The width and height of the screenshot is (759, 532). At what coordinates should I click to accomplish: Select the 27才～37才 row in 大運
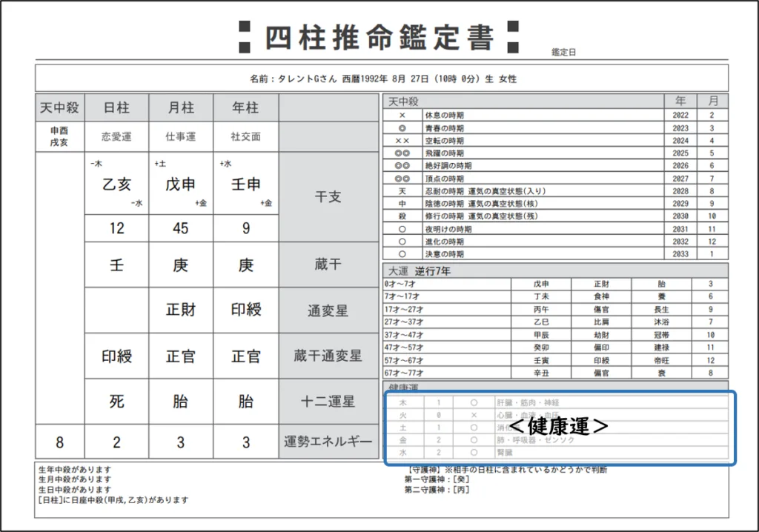(404, 322)
